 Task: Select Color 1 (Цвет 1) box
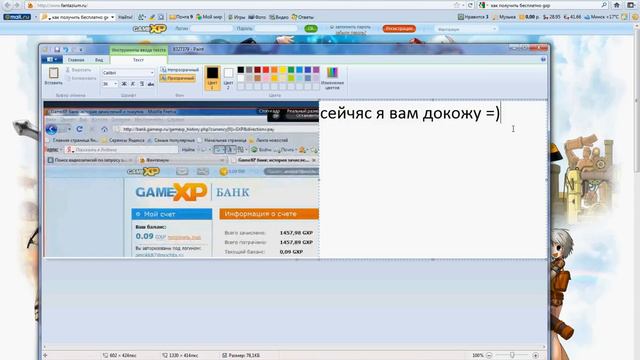tap(212, 78)
